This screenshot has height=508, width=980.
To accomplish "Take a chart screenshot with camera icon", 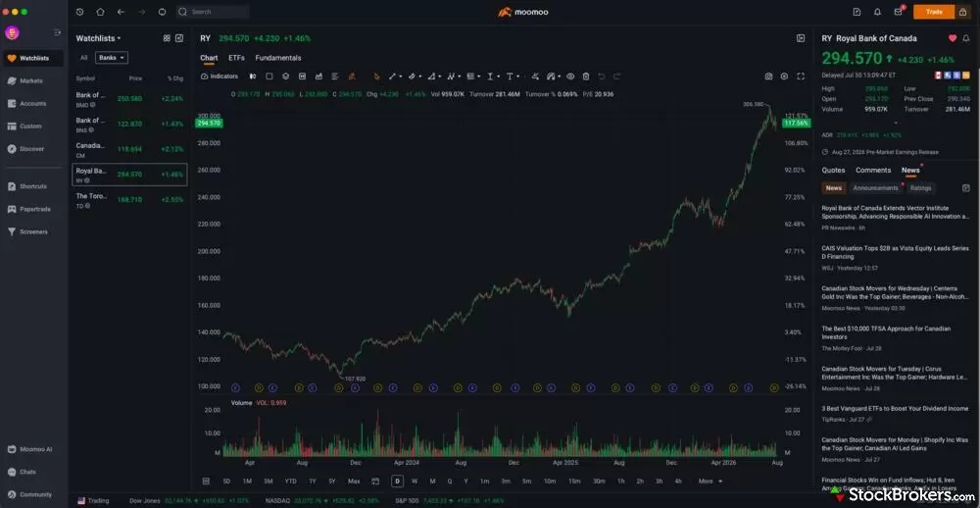I will pos(768,76).
